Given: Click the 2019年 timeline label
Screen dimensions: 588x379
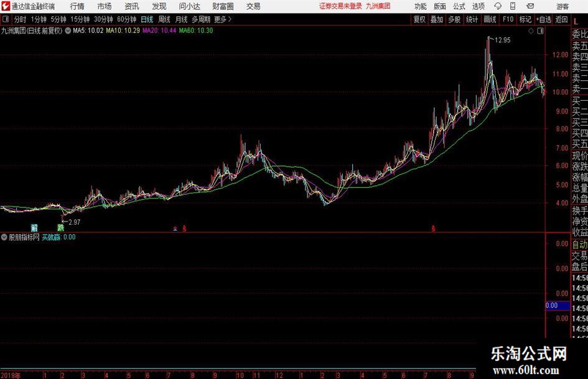Looking at the screenshot, I should coord(11,375).
